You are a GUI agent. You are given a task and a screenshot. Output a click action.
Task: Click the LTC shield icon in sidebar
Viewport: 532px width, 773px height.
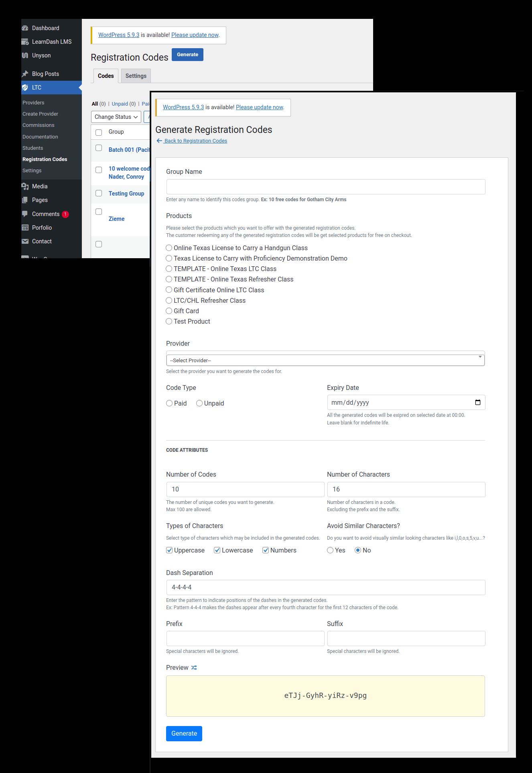(25, 88)
